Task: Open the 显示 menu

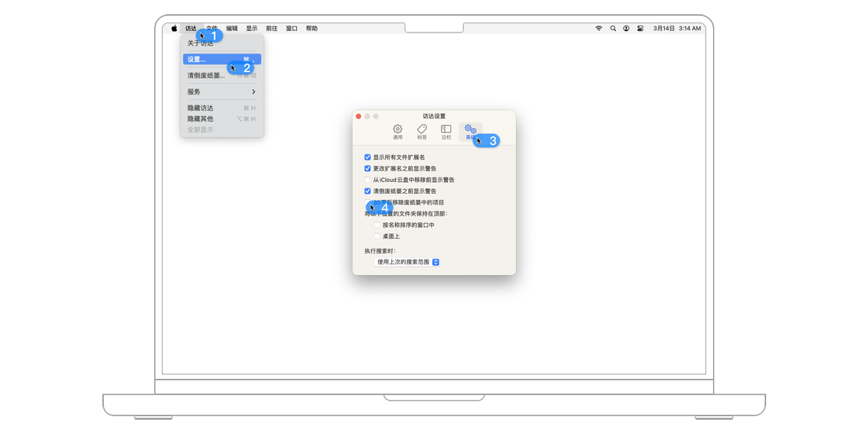Action: click(252, 28)
